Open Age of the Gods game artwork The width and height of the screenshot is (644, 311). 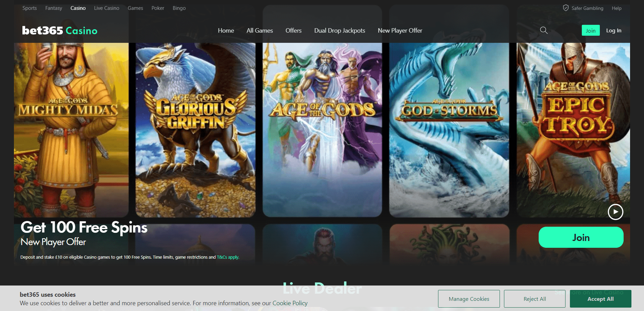coord(322,130)
